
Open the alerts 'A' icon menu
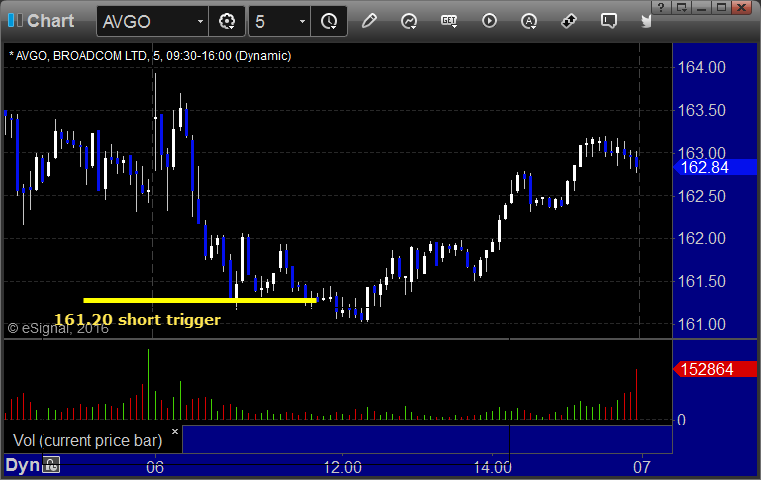pos(529,21)
